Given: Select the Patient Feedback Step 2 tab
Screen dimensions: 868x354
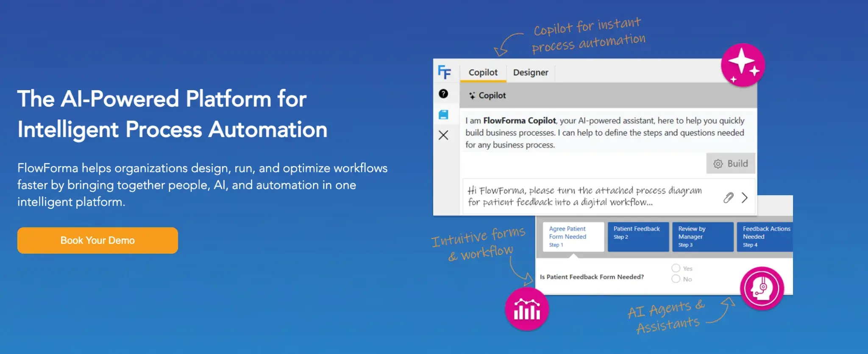Looking at the screenshot, I should coord(638,237).
